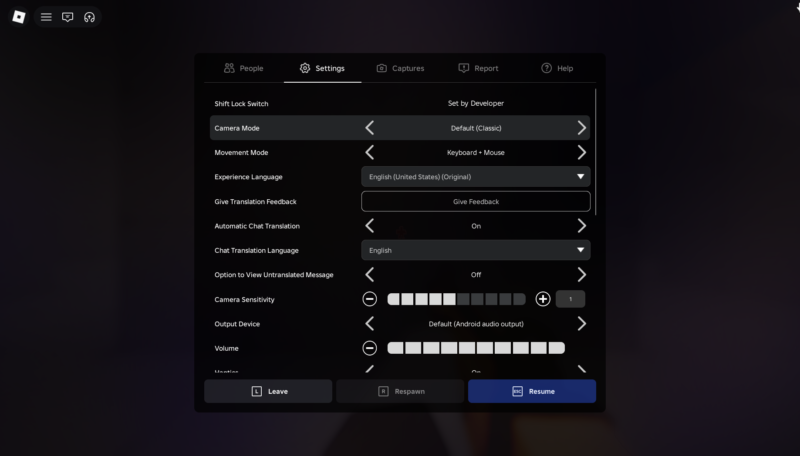
Task: Click 'Default (Classic)' camera mode value
Action: (476, 128)
